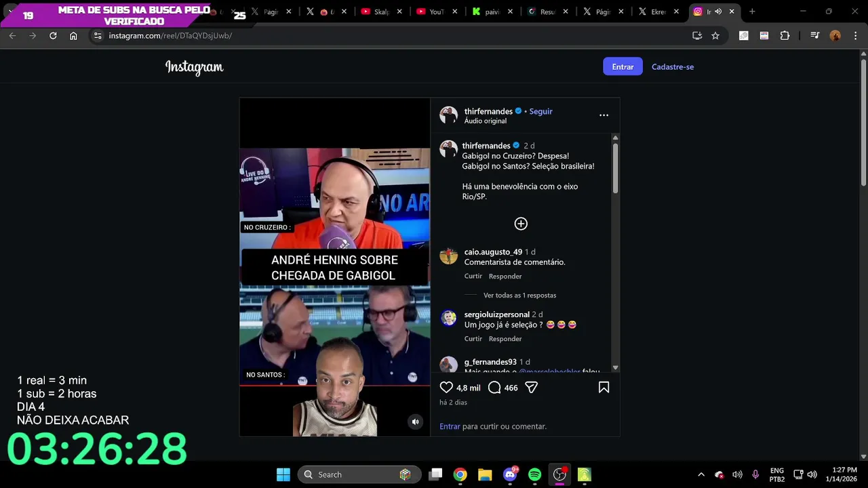
Task: Open thirfernandes profile from the post header
Action: click(x=488, y=111)
